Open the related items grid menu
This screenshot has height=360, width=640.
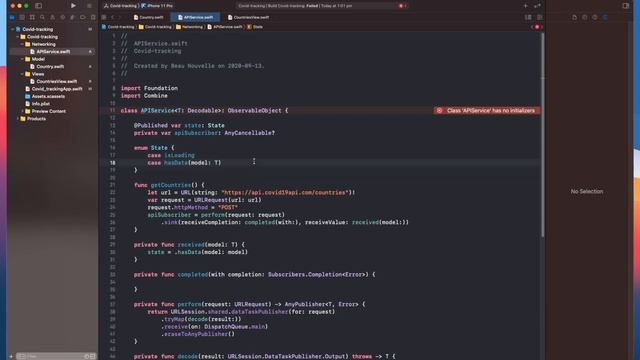104,17
